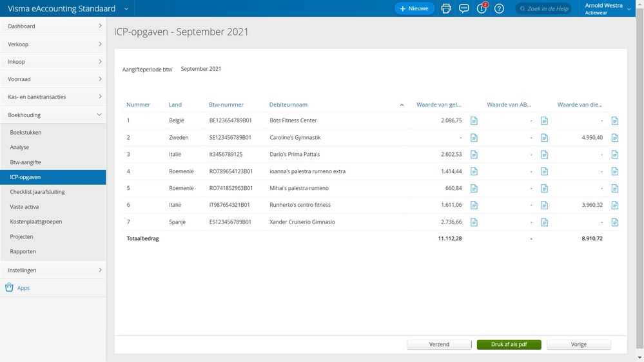Click the Zoek in de Help search field

click(x=548, y=8)
